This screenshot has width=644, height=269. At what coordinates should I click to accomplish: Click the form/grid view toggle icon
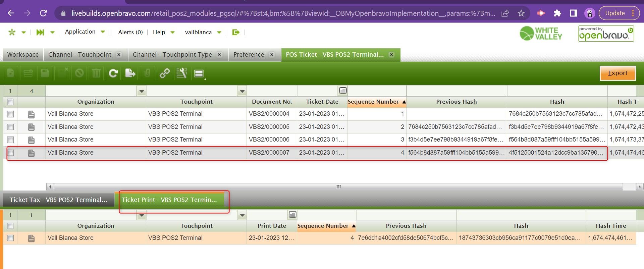pos(199,73)
